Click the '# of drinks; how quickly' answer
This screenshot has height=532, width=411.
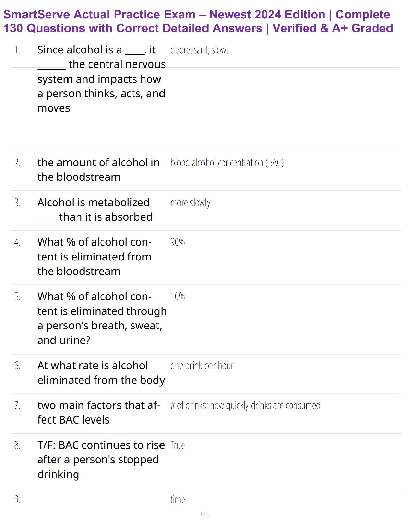coord(245,406)
